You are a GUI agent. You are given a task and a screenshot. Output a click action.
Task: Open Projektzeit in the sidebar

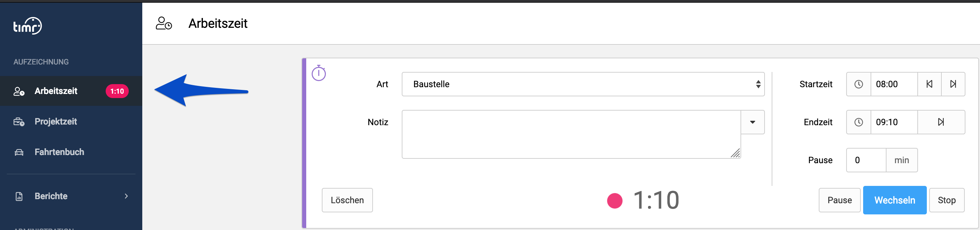click(71, 121)
